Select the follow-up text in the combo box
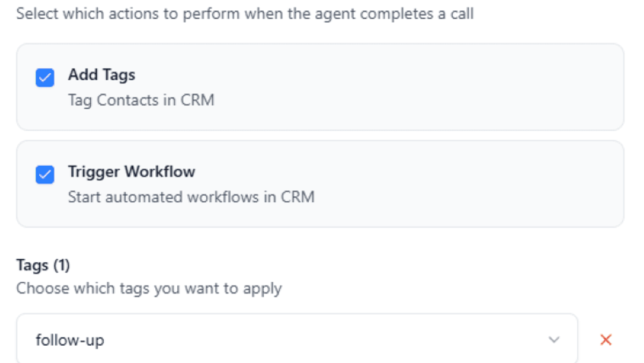644x363 pixels. coord(70,340)
